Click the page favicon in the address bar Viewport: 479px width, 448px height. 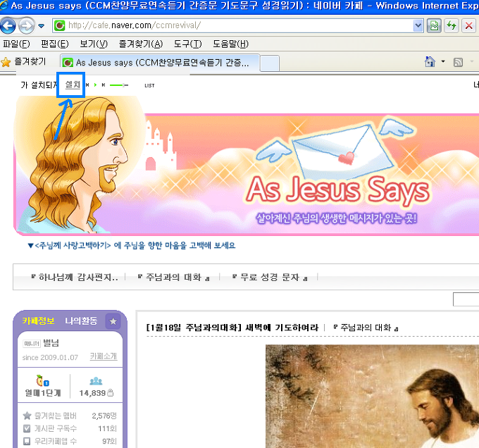pos(60,25)
